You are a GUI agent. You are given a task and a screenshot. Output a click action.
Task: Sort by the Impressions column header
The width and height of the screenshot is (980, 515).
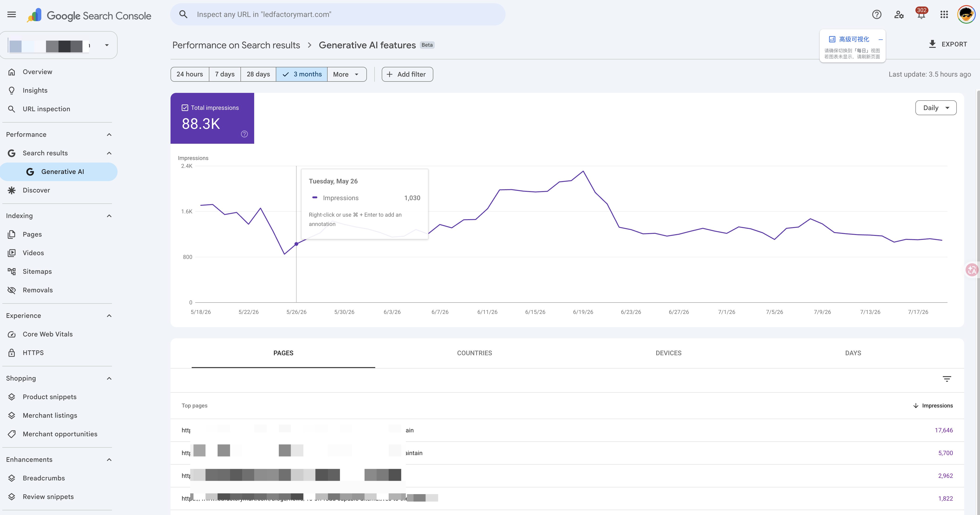pos(933,406)
